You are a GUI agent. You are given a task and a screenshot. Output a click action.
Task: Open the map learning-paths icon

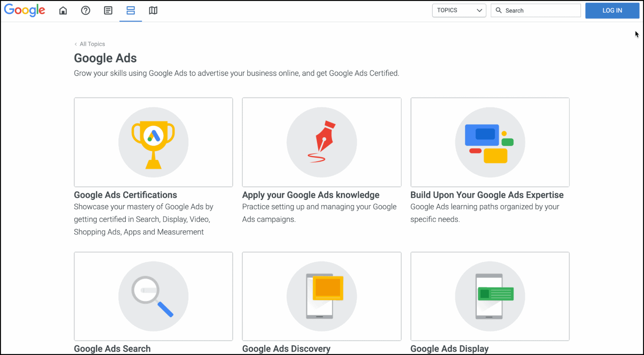pyautogui.click(x=153, y=10)
